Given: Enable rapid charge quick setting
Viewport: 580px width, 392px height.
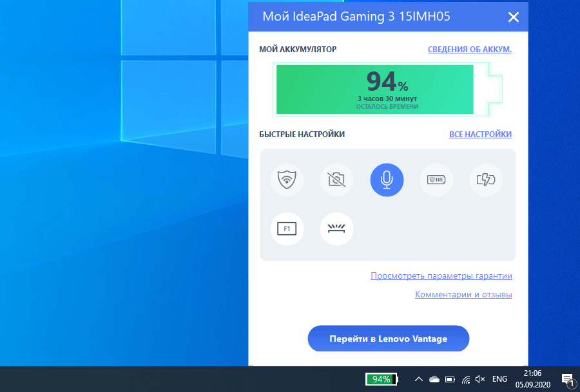Looking at the screenshot, I should [486, 180].
